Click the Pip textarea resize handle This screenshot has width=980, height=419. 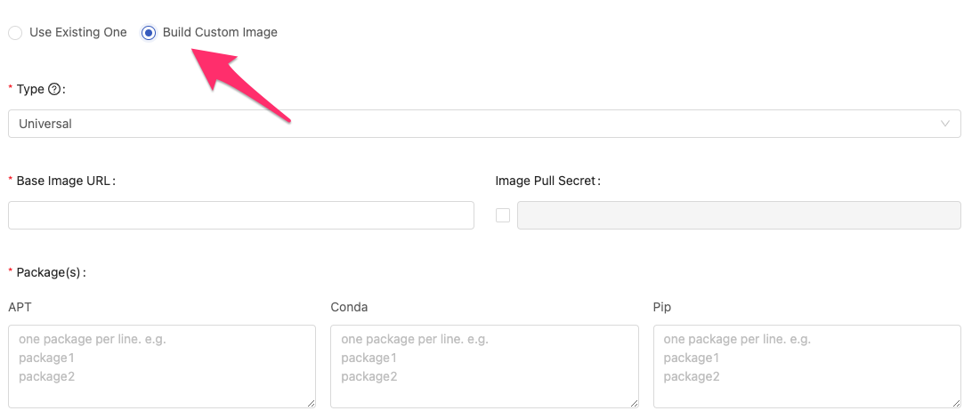(957, 404)
